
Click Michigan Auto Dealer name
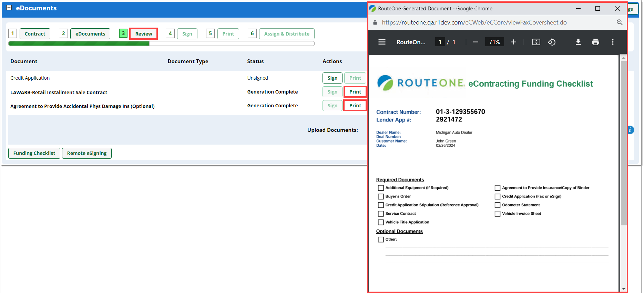[x=454, y=133]
